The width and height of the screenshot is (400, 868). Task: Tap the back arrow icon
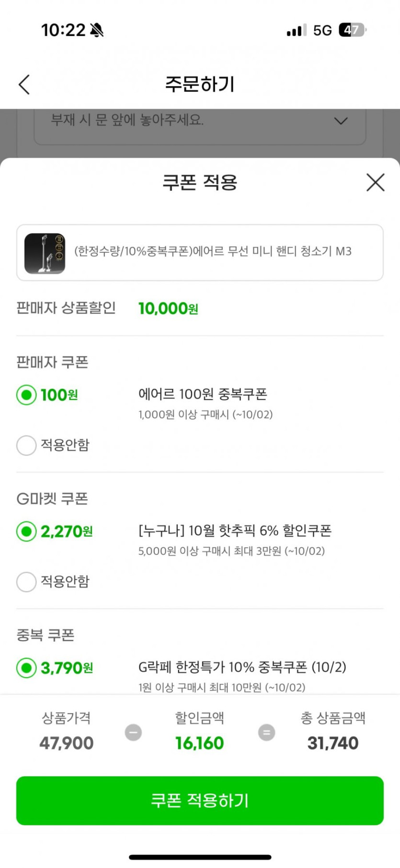click(24, 84)
